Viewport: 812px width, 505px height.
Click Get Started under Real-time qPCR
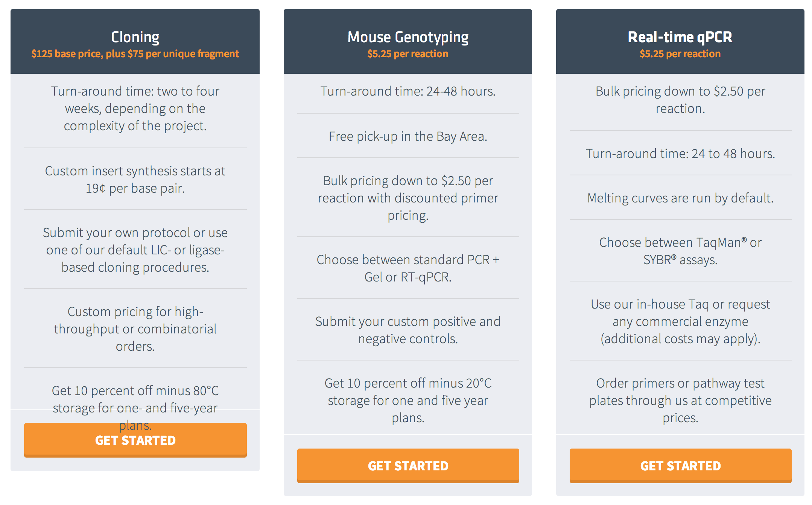[x=680, y=466]
